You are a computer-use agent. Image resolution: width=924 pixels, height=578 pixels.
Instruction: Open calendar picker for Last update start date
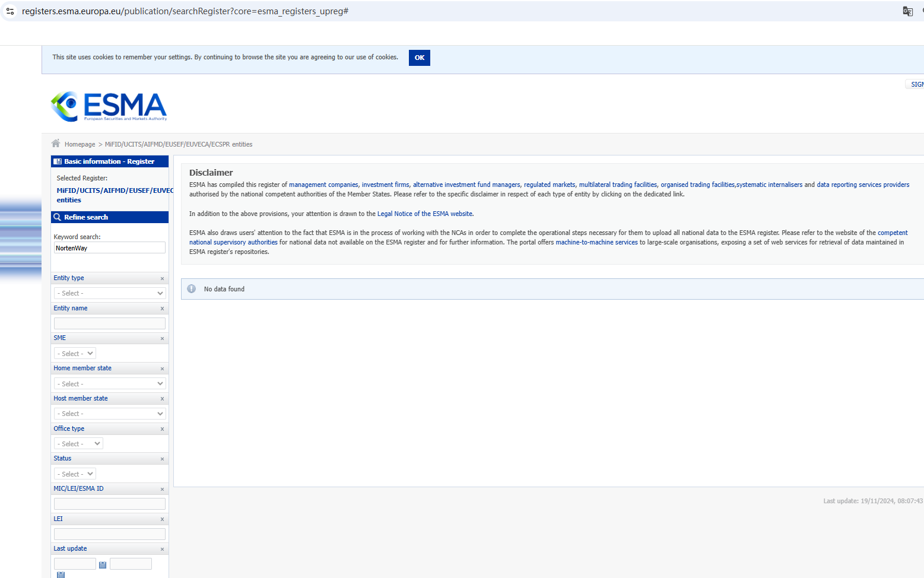[x=103, y=565]
